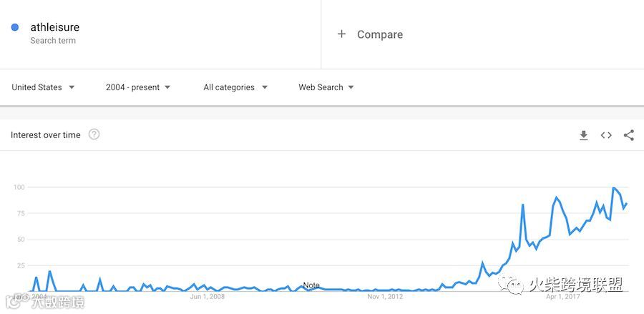Edit the athleisure search term
644x314 pixels.
tap(55, 27)
